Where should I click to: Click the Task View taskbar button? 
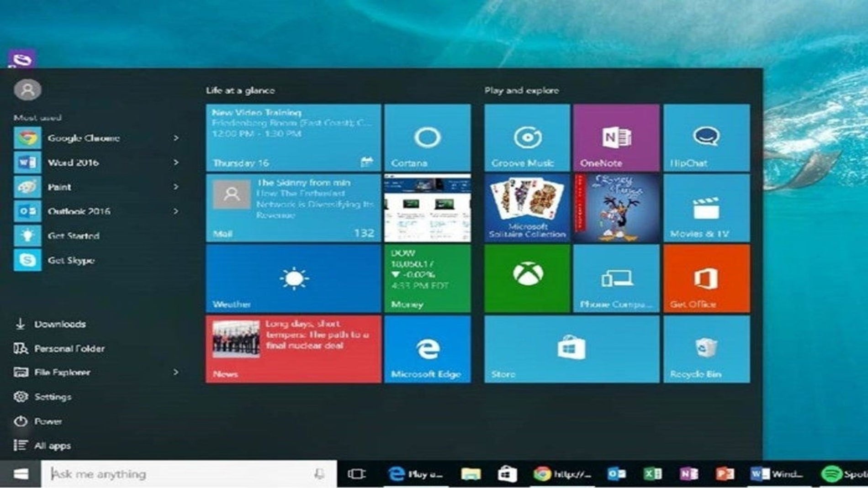[356, 474]
